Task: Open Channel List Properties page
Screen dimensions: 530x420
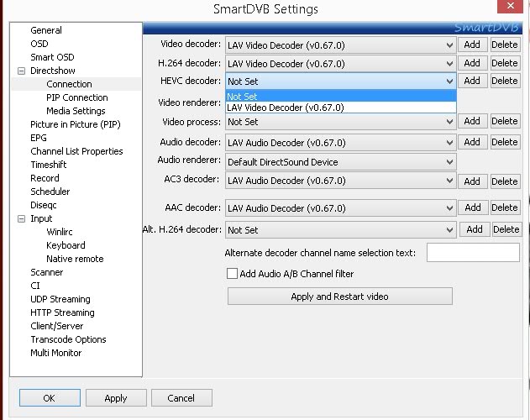Action: tap(76, 151)
